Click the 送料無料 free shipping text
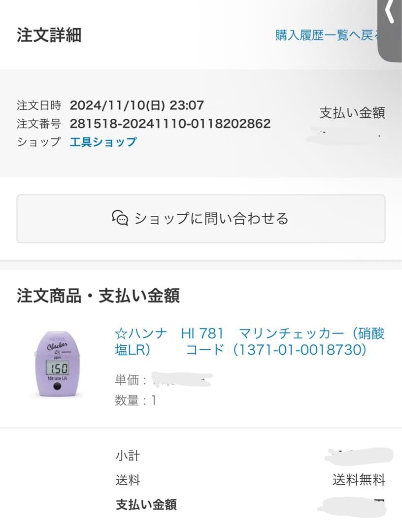This screenshot has width=402, height=532. (359, 480)
